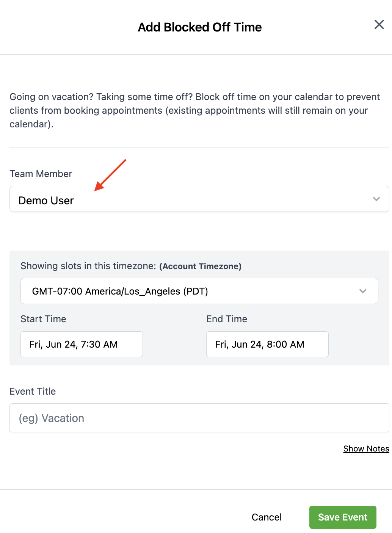Screen dimensions: 392x533
Task: Expand the Team Member chevron arrow
Action: click(x=376, y=199)
